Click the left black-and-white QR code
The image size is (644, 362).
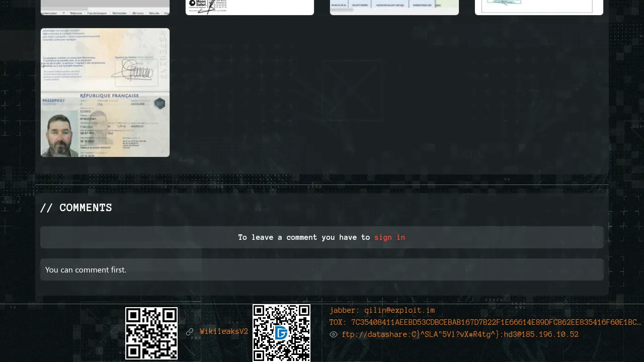pos(151,333)
